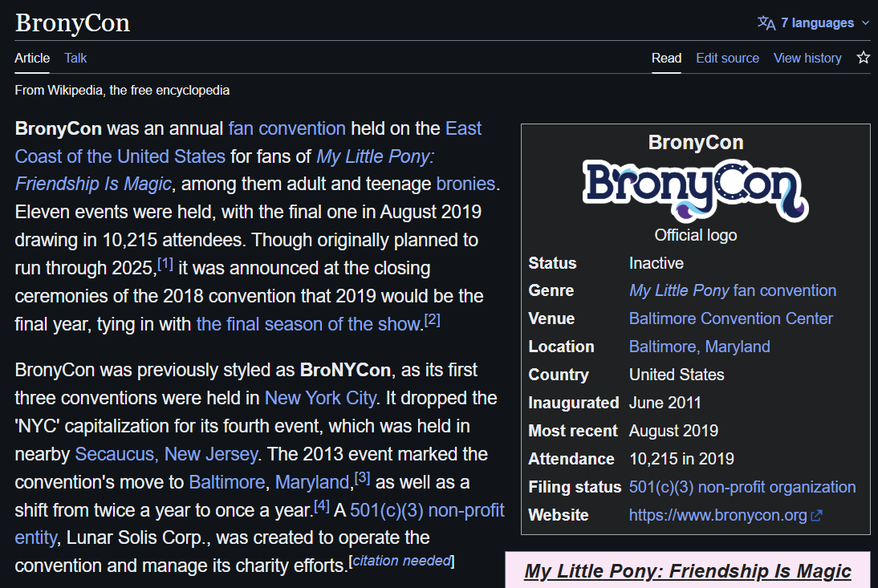This screenshot has height=588, width=878.
Task: Follow the New York City link
Action: [x=320, y=399]
